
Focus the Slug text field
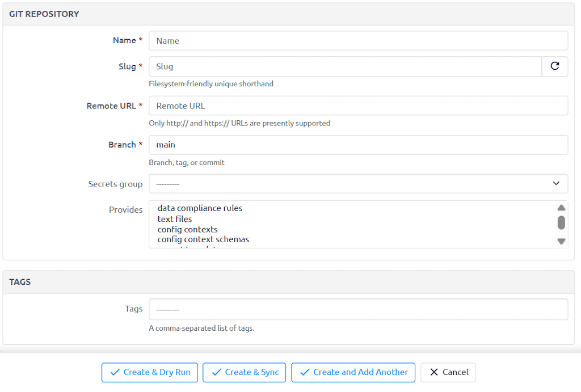pos(344,66)
